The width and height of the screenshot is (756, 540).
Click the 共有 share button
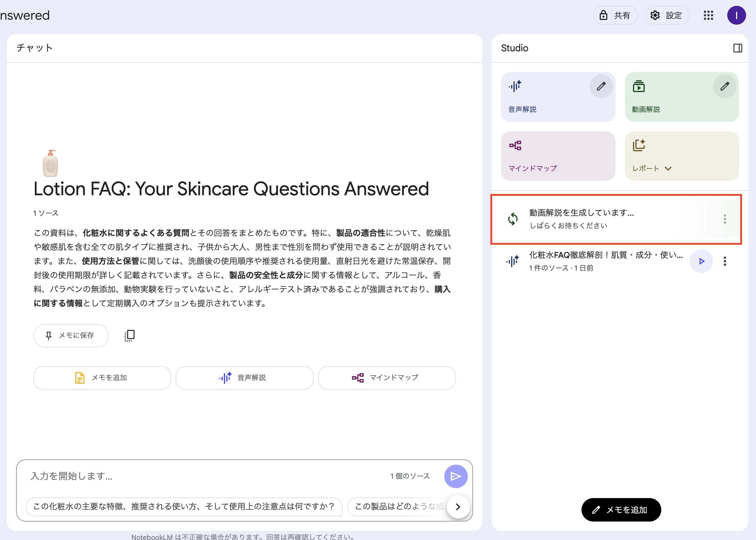(615, 15)
